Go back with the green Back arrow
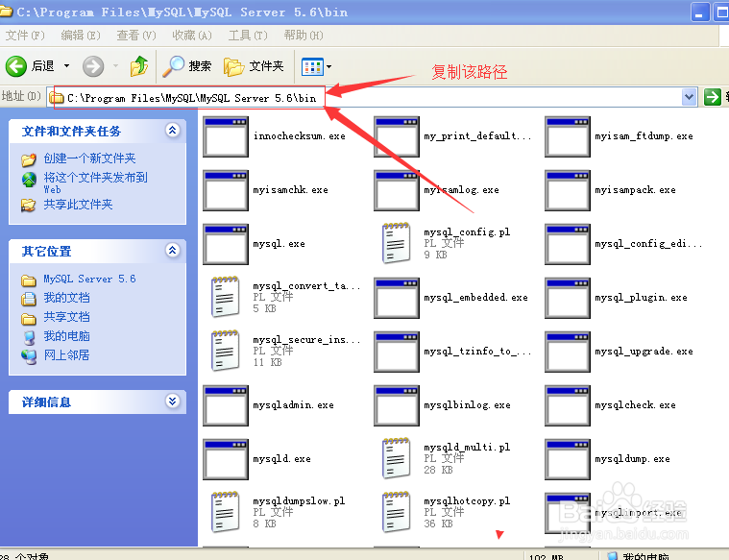The height and width of the screenshot is (560, 729). coord(16,66)
